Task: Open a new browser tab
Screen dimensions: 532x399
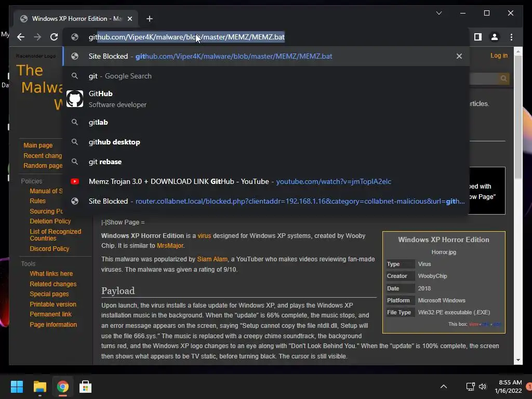Action: pyautogui.click(x=150, y=19)
